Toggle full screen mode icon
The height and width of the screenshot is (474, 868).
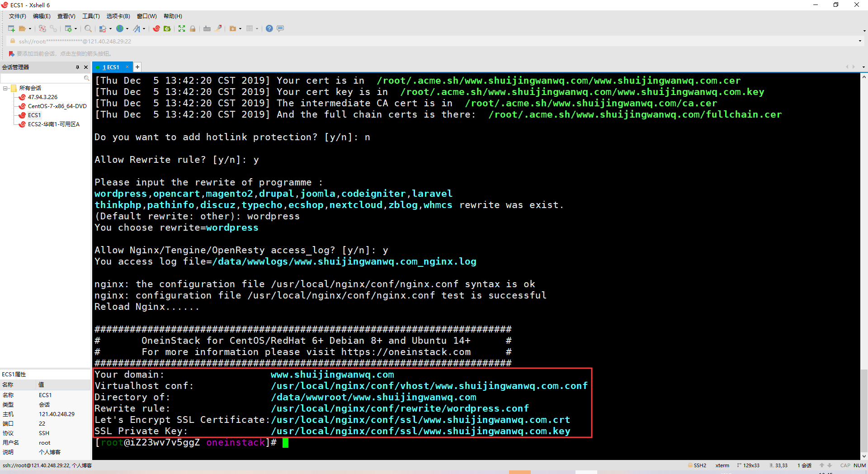pyautogui.click(x=182, y=28)
